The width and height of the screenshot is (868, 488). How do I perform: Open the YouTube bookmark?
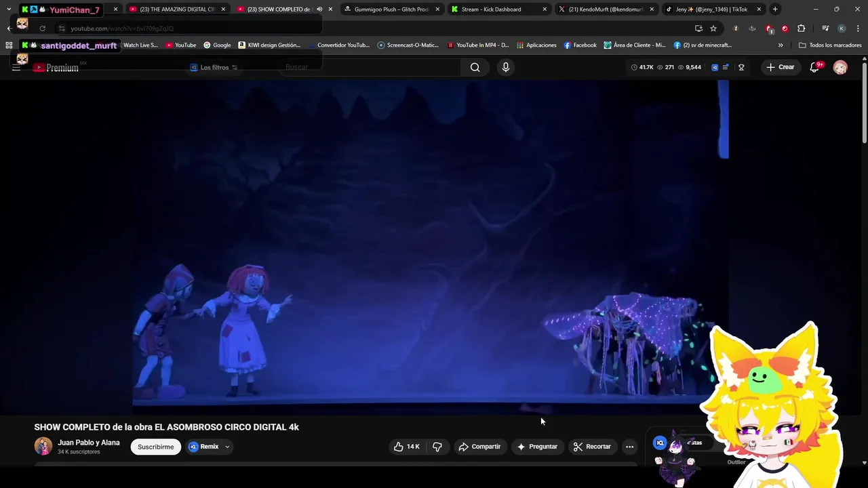tap(181, 45)
